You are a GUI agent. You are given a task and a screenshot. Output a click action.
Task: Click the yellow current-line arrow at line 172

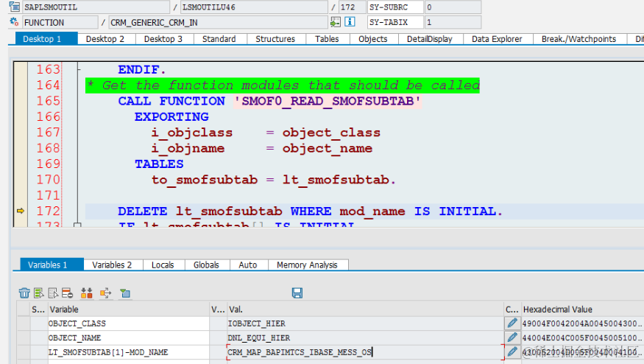[x=20, y=211]
